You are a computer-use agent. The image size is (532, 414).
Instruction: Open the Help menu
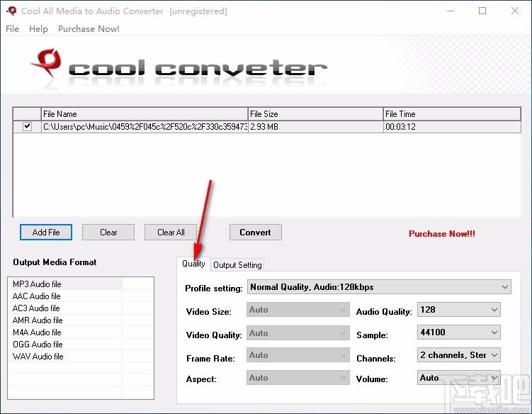coord(38,29)
